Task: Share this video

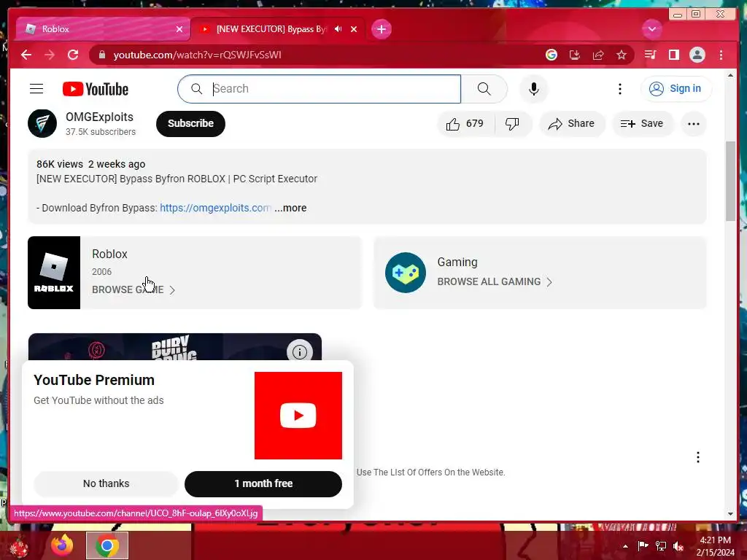Action: [572, 124]
